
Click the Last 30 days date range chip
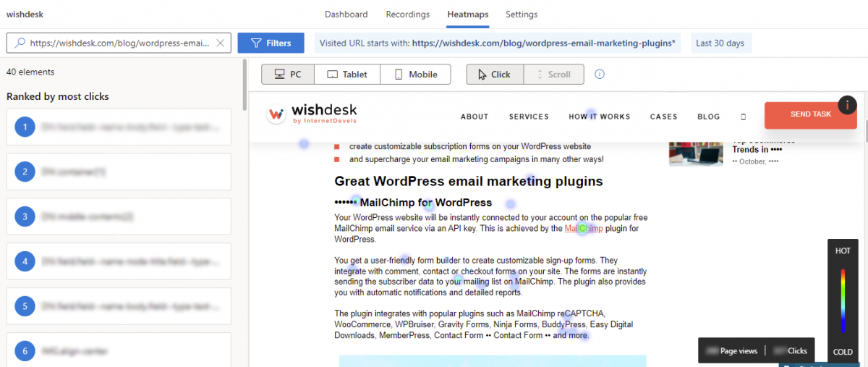coord(720,43)
